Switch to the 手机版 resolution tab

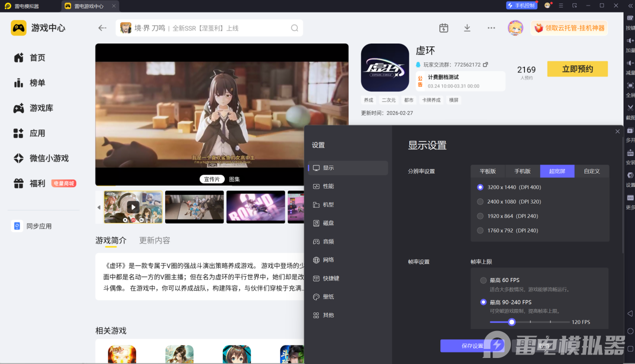pos(522,171)
